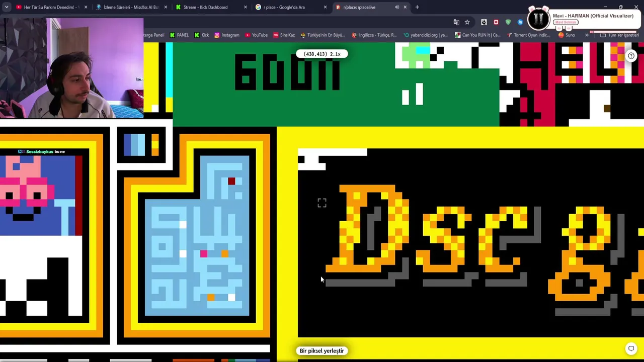Click the red pixel inside the blue maze
The height and width of the screenshot is (362, 644).
click(231, 181)
